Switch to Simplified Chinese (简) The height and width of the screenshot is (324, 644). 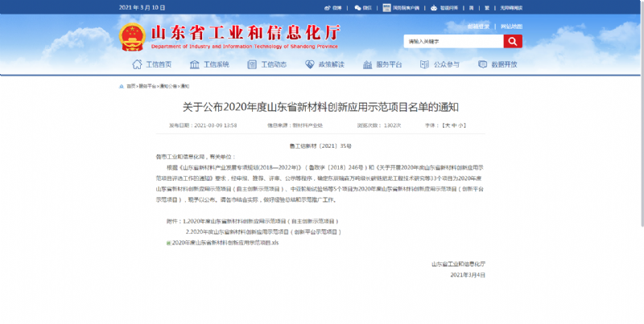[472, 7]
